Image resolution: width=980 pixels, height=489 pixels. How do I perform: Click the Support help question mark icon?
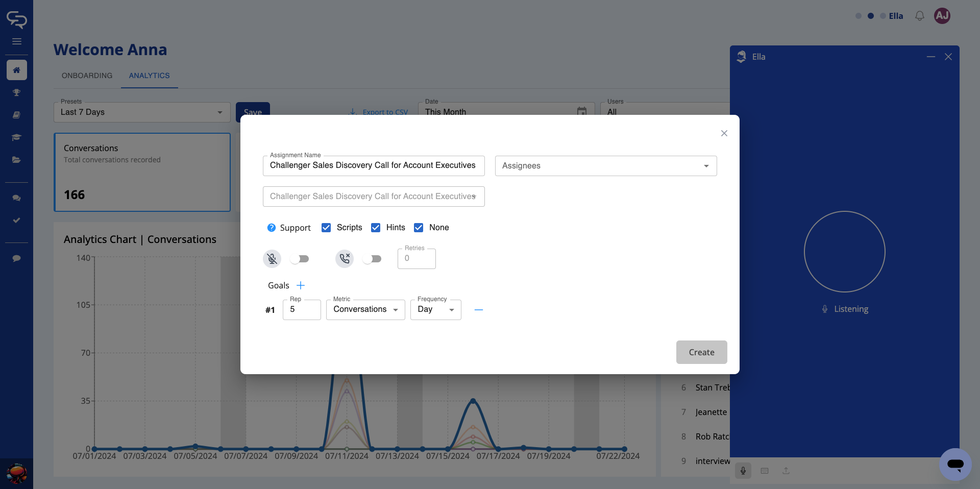click(x=272, y=228)
